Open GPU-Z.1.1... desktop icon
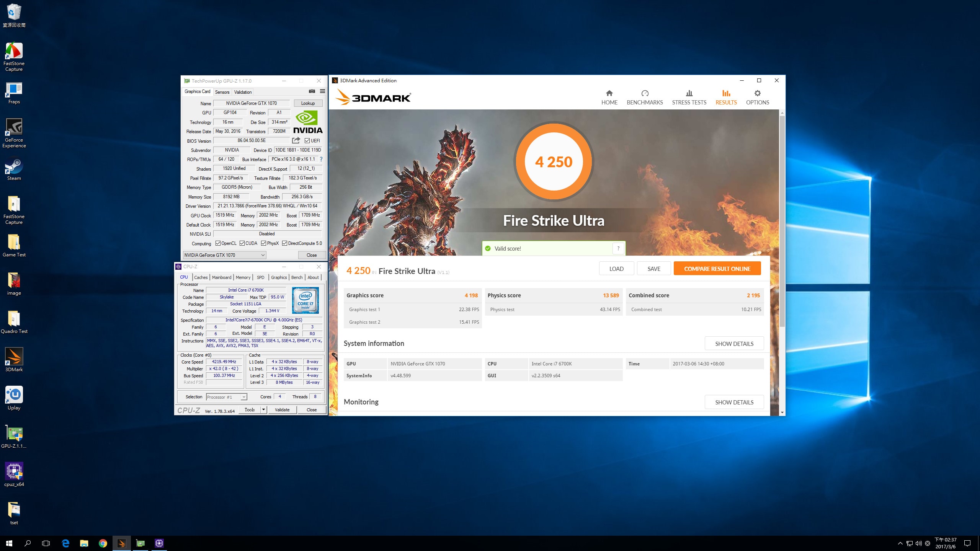980x551 pixels. [x=14, y=436]
